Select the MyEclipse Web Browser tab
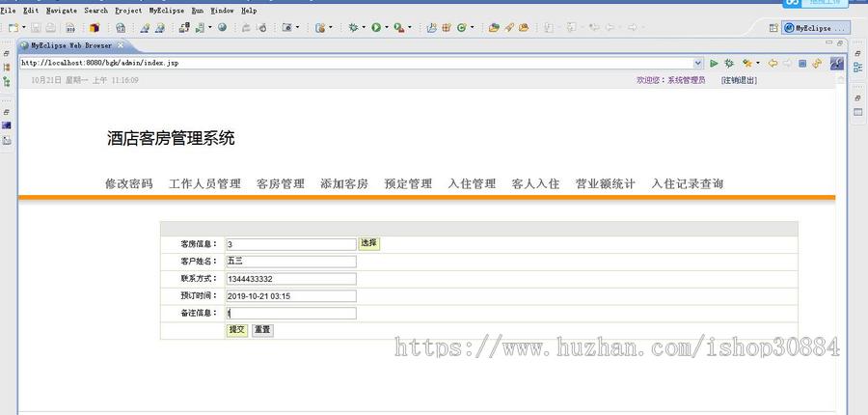 pos(70,45)
